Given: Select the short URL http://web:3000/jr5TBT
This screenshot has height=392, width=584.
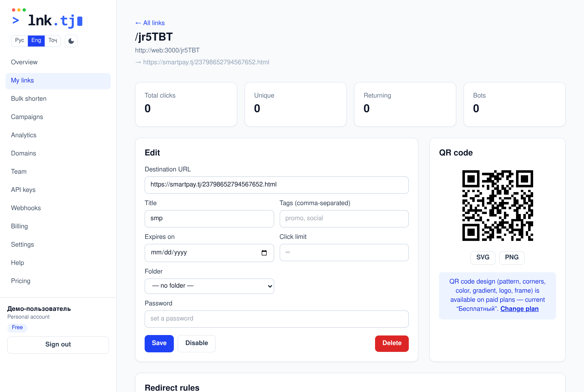Looking at the screenshot, I should click(x=167, y=51).
